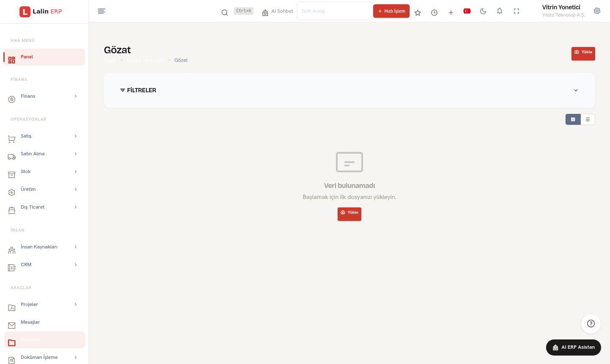This screenshot has width=610, height=364.
Task: Open favorites with the star icon
Action: coord(418,13)
